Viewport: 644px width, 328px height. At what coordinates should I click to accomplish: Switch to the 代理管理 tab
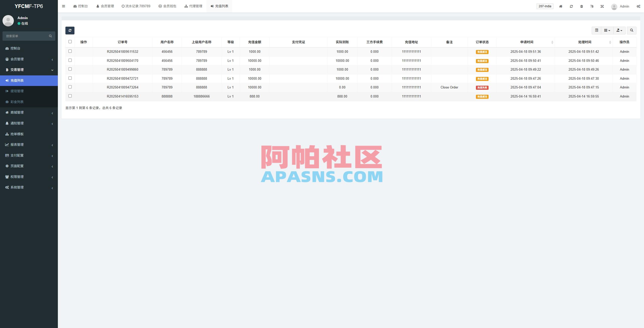tap(193, 6)
